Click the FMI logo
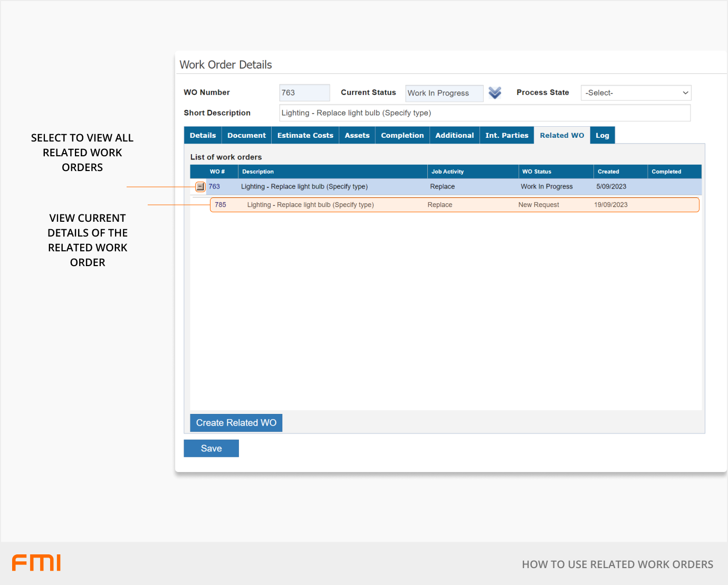The image size is (728, 585). point(36,563)
